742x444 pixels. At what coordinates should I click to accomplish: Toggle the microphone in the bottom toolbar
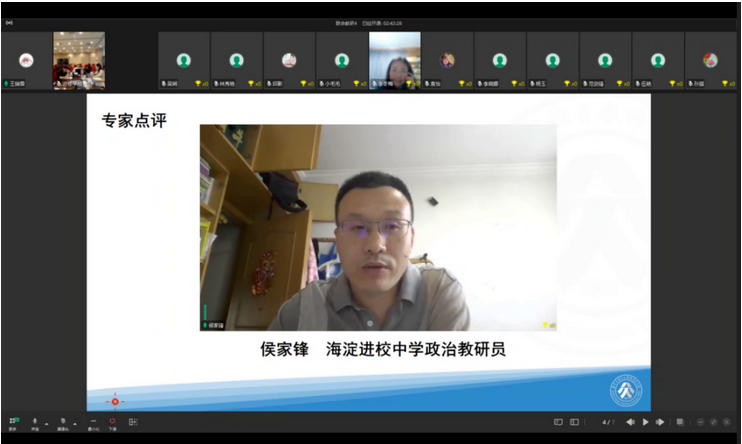pyautogui.click(x=35, y=423)
